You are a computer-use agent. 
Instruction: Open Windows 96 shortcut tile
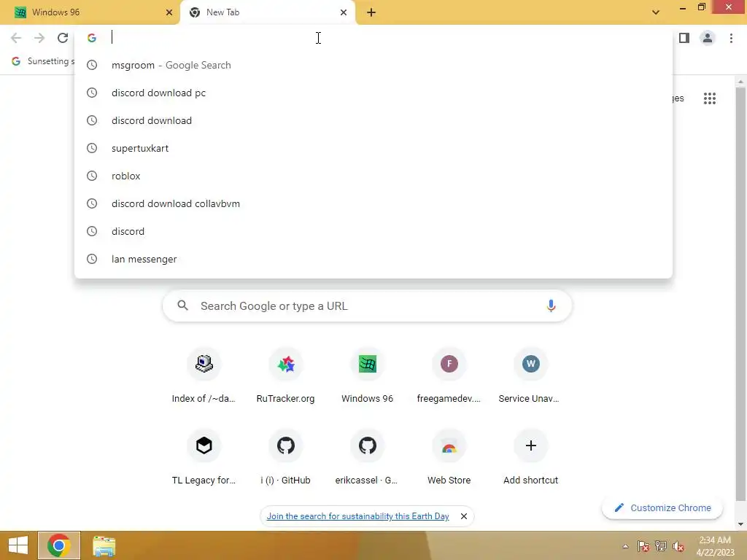[368, 377]
